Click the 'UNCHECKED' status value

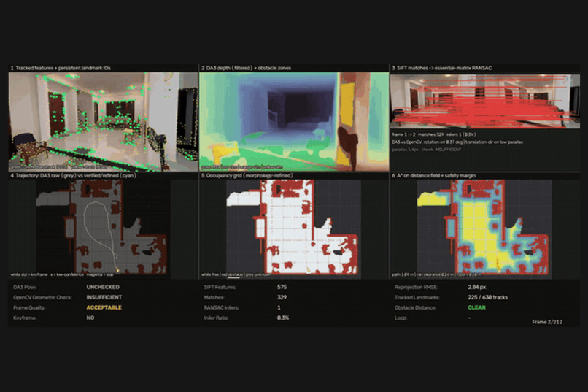[x=103, y=287]
